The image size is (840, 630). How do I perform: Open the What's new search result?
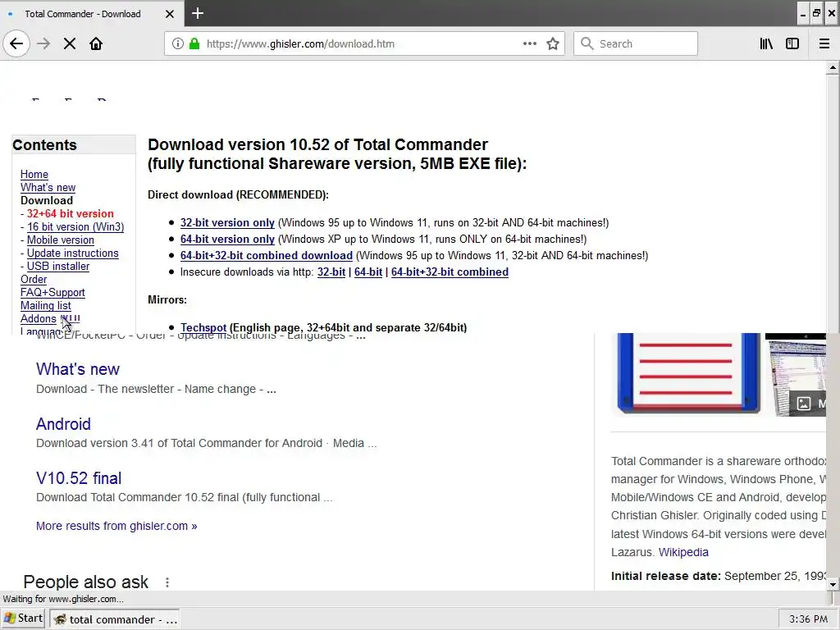coord(78,369)
